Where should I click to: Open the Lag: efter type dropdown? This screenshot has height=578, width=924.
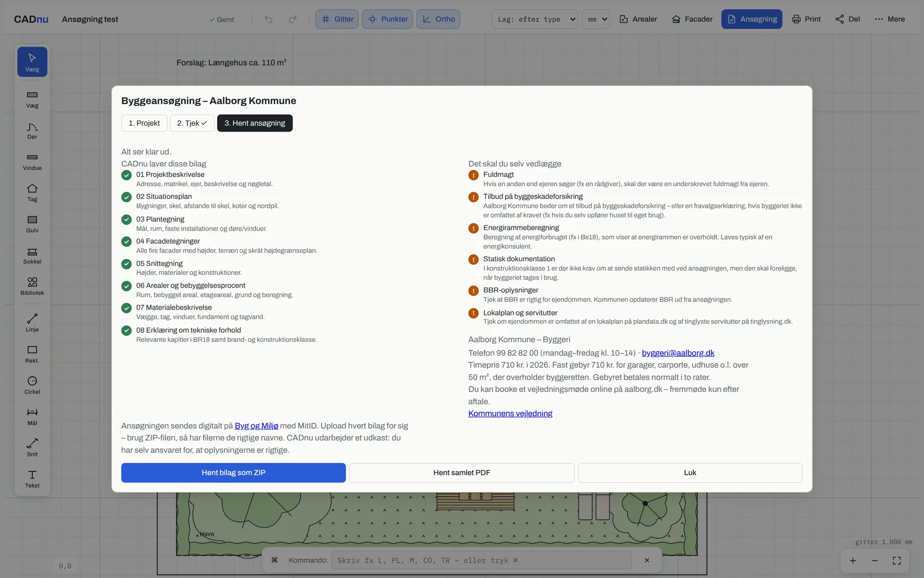click(x=535, y=19)
